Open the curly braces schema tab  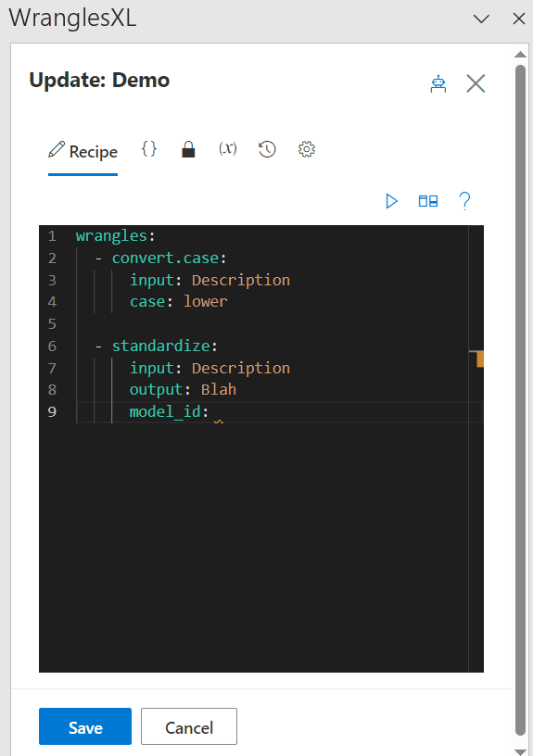(x=149, y=149)
